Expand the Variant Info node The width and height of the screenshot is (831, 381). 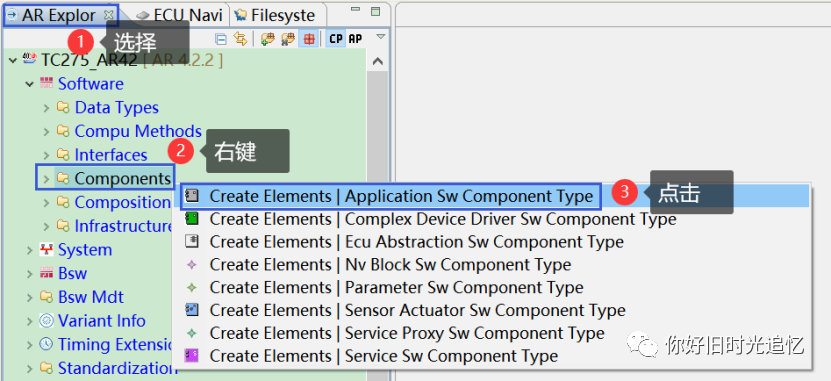pos(30,321)
